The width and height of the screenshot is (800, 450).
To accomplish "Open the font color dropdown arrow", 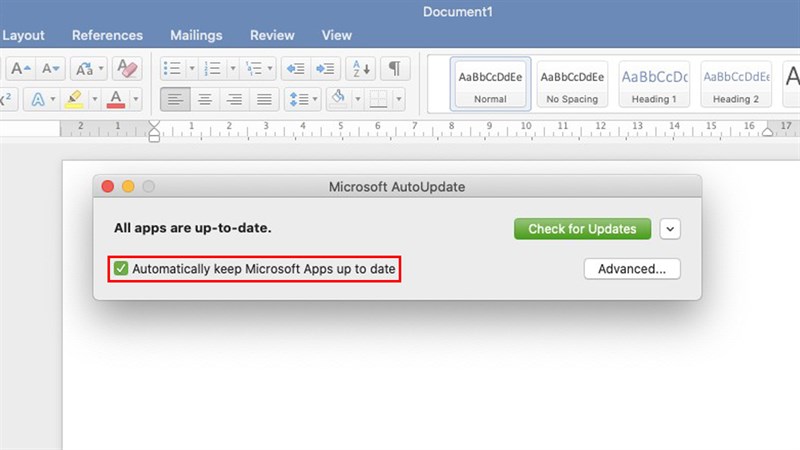I will (x=136, y=99).
